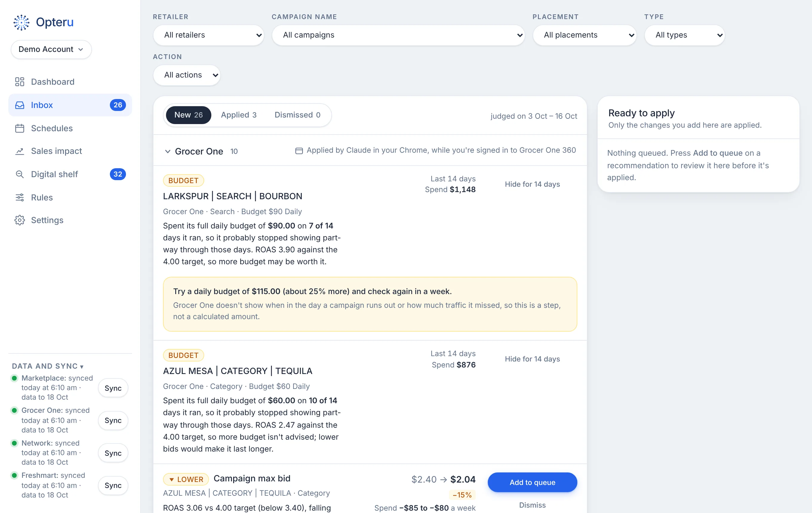Switch to the Applied 3 tab
This screenshot has width=812, height=513.
pyautogui.click(x=239, y=115)
